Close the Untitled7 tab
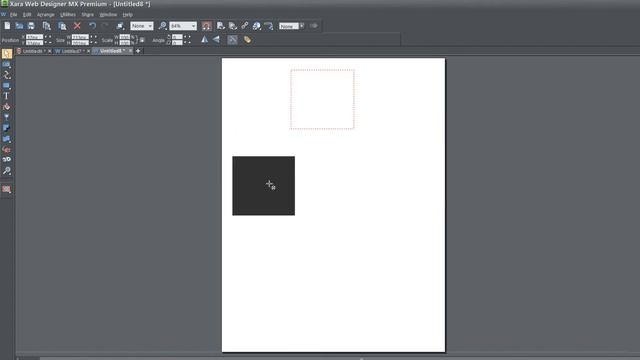The image size is (640, 360). [88, 51]
